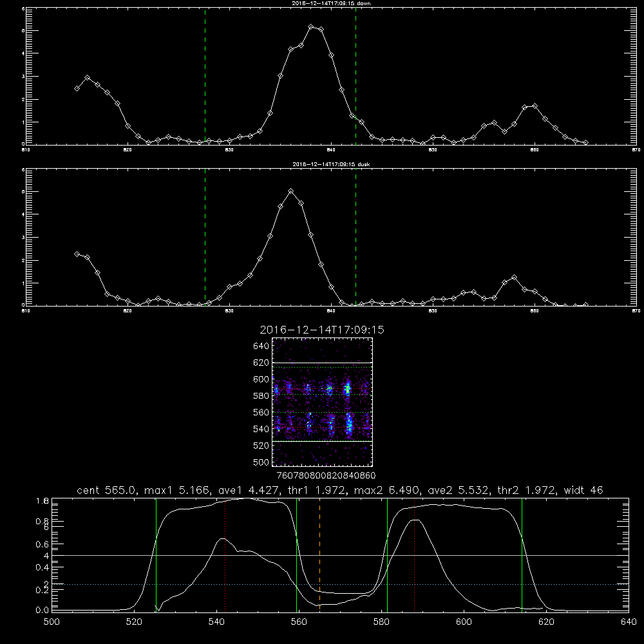This screenshot has width=644, height=644.
Task: Click the green vertical line near 581 in bottom plot
Action: (x=387, y=555)
